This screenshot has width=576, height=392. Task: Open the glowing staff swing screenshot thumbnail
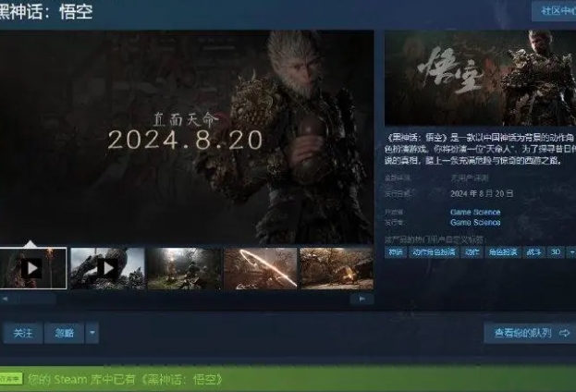pos(261,268)
